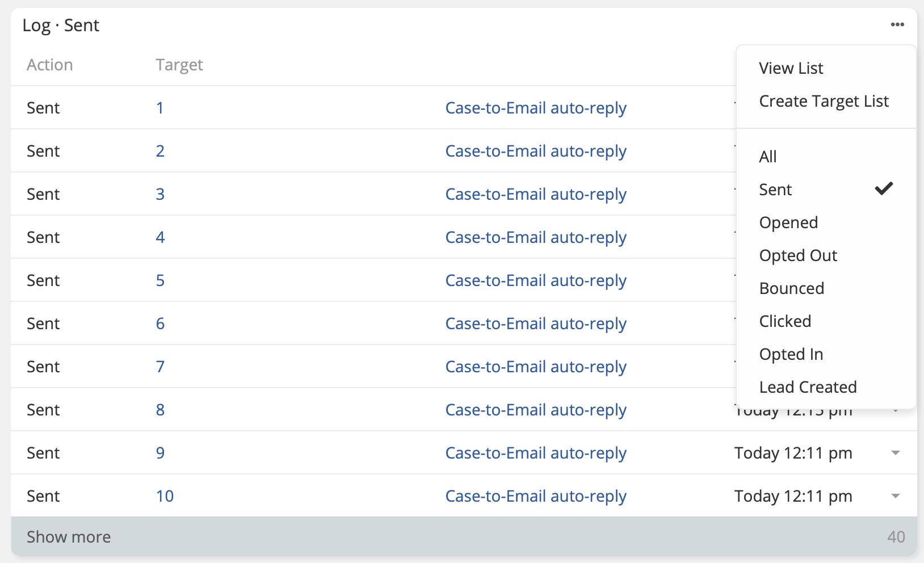
Task: Open target link 10
Action: (x=165, y=496)
